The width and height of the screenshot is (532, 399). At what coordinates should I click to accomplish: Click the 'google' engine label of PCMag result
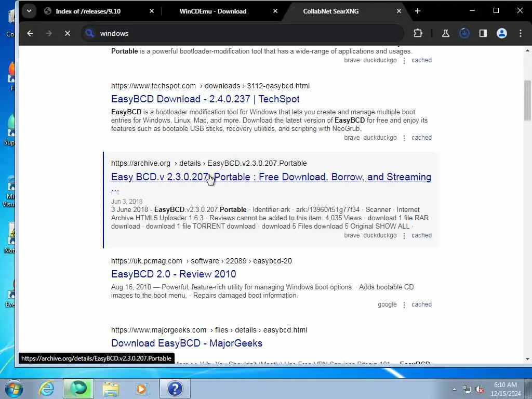387,304
